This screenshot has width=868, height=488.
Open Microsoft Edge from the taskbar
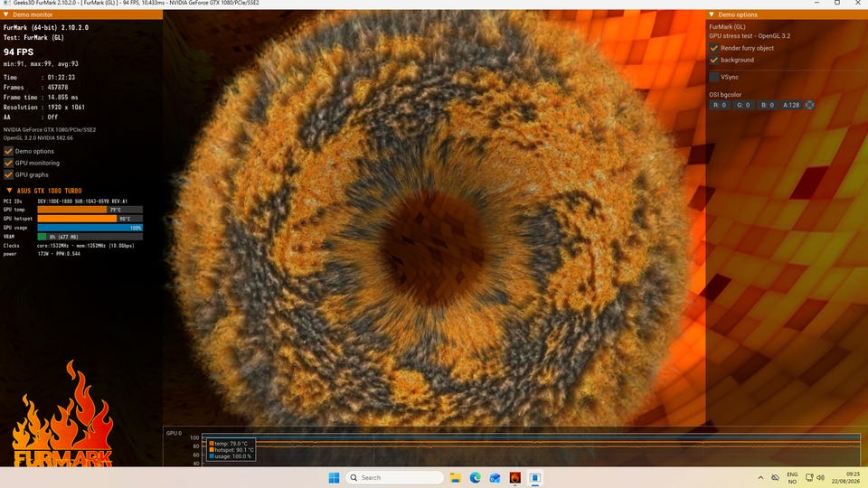[475, 477]
